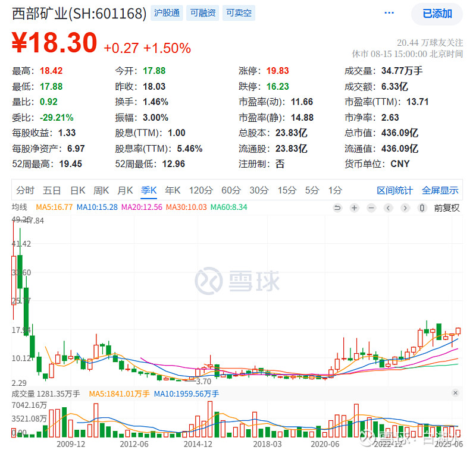Click the candlestick style icon

coord(422,208)
